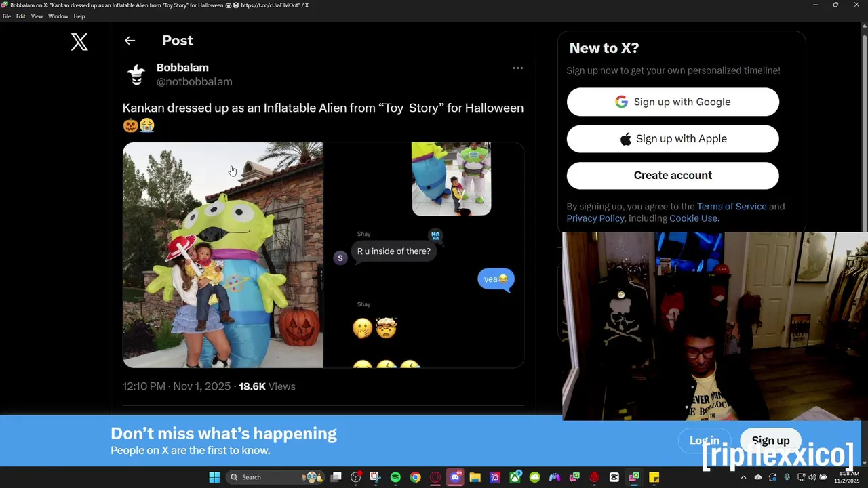The width and height of the screenshot is (868, 488).
Task: Click the Create account button
Action: point(673,175)
